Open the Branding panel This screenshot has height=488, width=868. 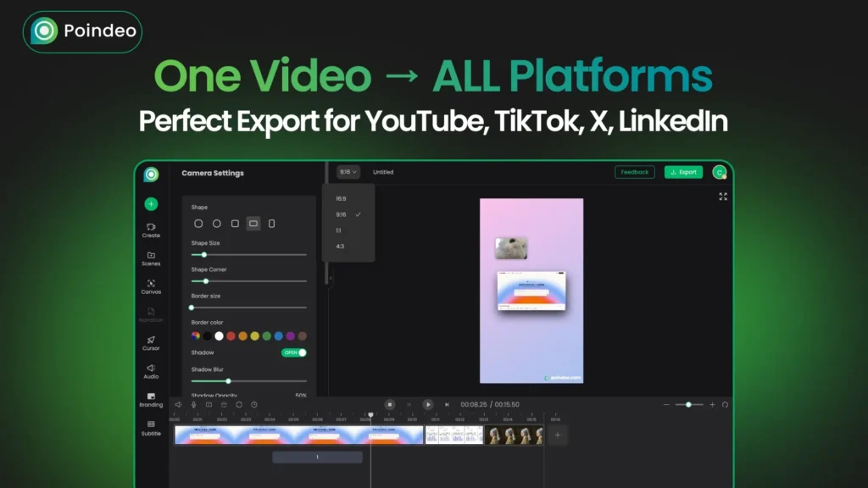pyautogui.click(x=151, y=399)
